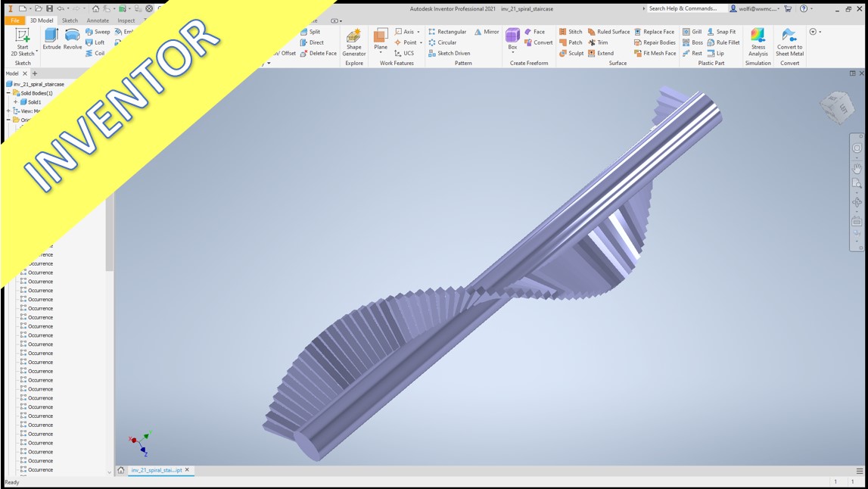This screenshot has width=868, height=489.
Task: Switch to the 3D Model ribbon tab
Action: click(42, 20)
